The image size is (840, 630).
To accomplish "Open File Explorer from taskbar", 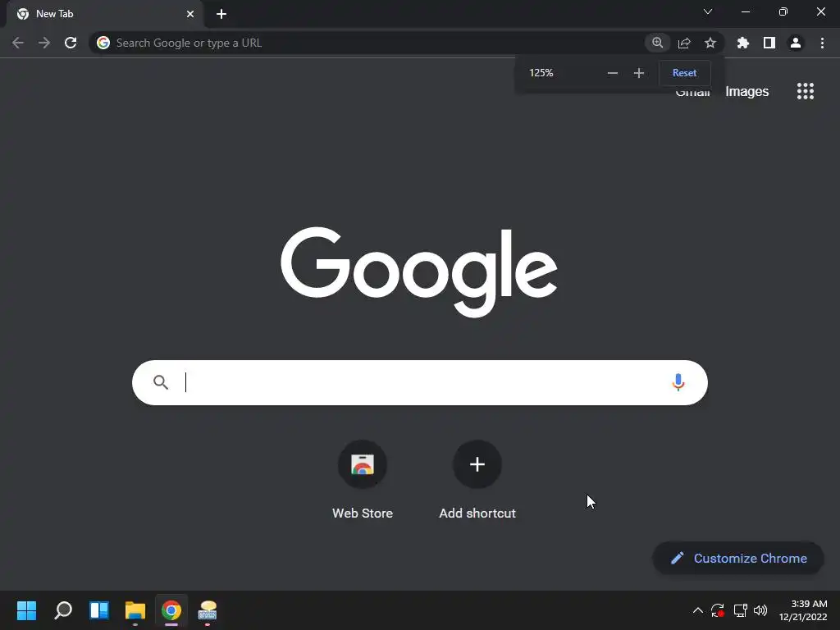I will (x=135, y=610).
